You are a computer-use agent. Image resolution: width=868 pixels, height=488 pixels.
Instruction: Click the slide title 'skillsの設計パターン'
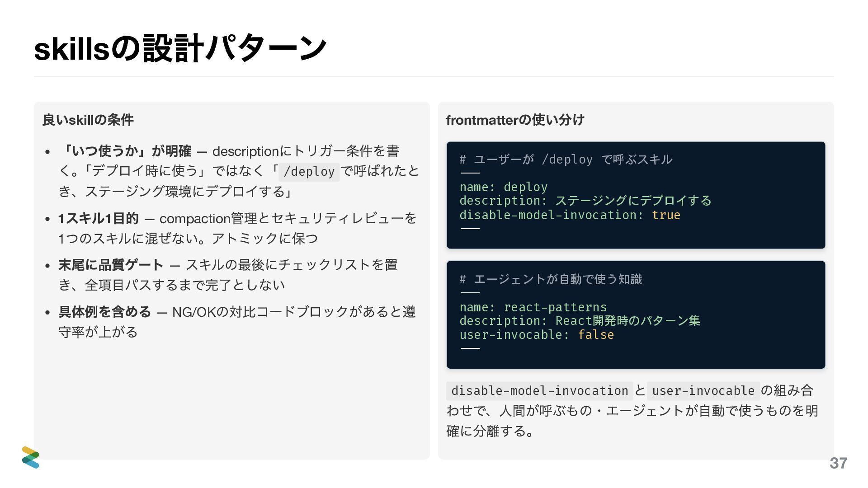pyautogui.click(x=180, y=48)
